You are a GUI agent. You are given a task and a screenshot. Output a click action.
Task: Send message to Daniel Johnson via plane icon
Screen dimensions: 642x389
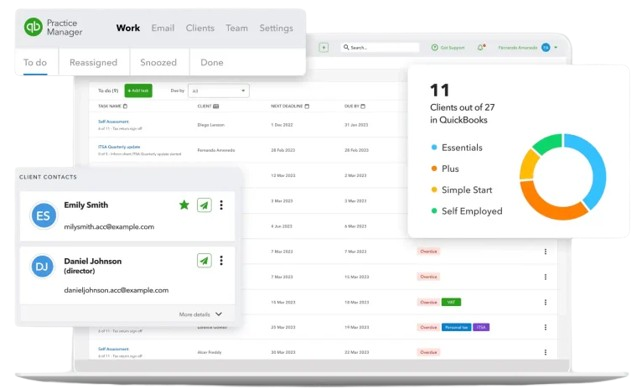pyautogui.click(x=204, y=260)
